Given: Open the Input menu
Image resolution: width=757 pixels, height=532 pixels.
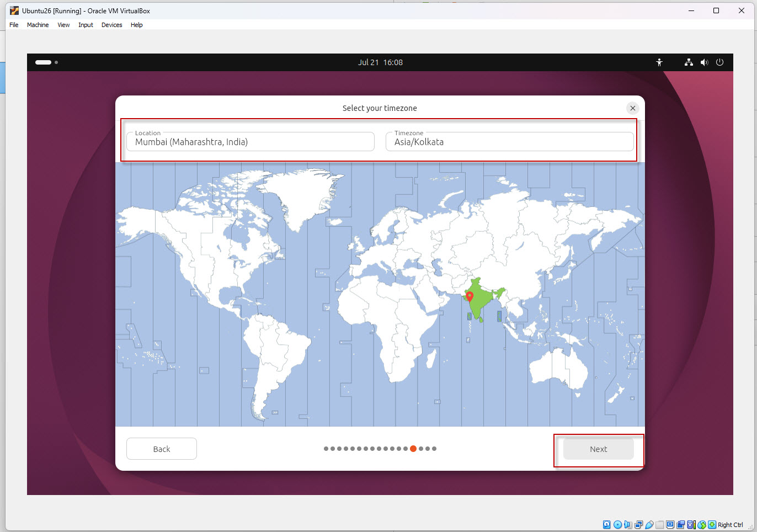Looking at the screenshot, I should 86,25.
